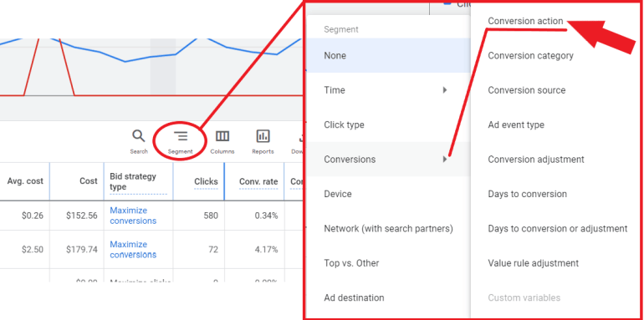Screen dimensions: 644x320
Task: Pick Days to conversion or adjustment
Action: pyautogui.click(x=557, y=229)
